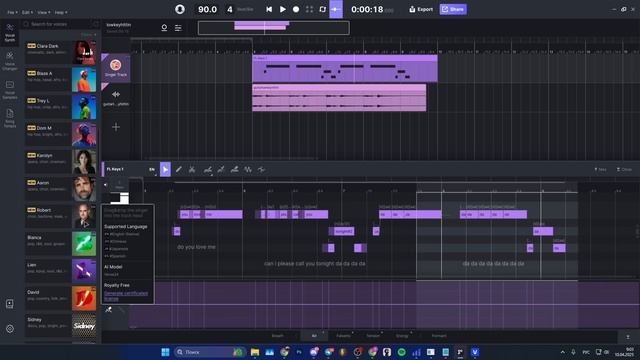Viewport: 640px width, 360px height.
Task: Select the pointer tool in piano roll toolbar
Action: click(x=165, y=169)
